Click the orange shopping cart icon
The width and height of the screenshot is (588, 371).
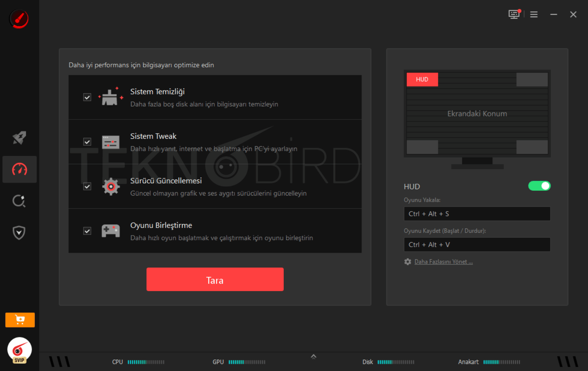[20, 320]
